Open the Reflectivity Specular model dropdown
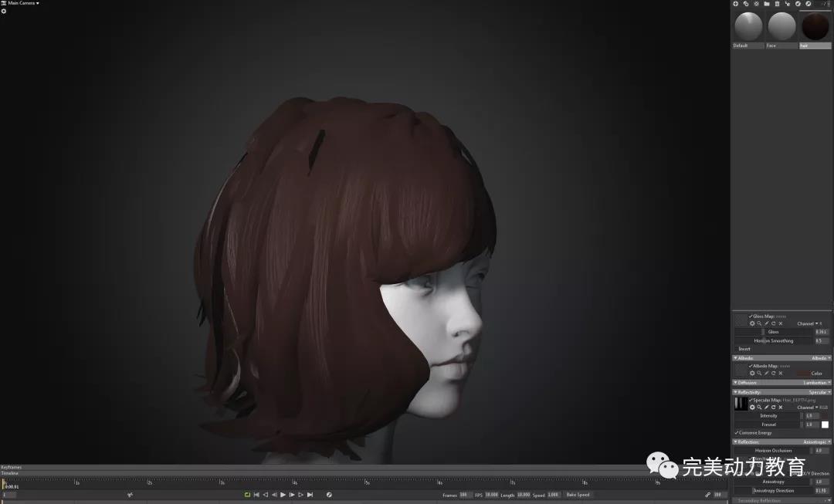 click(x=819, y=392)
